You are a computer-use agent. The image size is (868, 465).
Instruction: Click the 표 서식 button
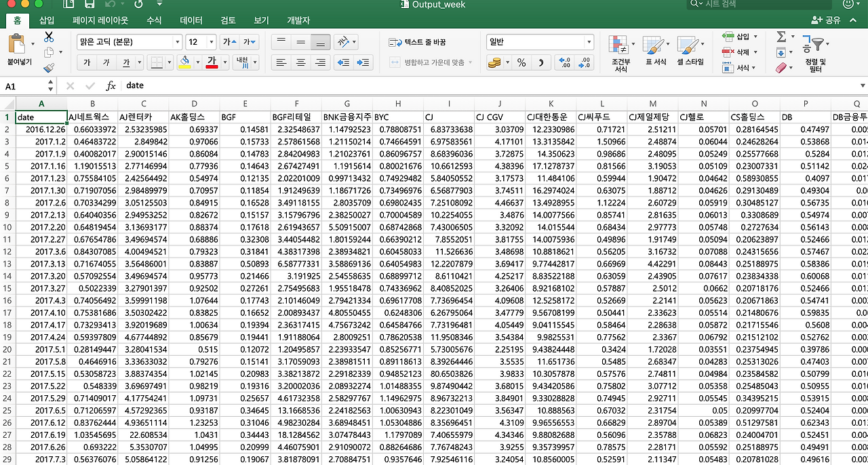click(x=655, y=51)
